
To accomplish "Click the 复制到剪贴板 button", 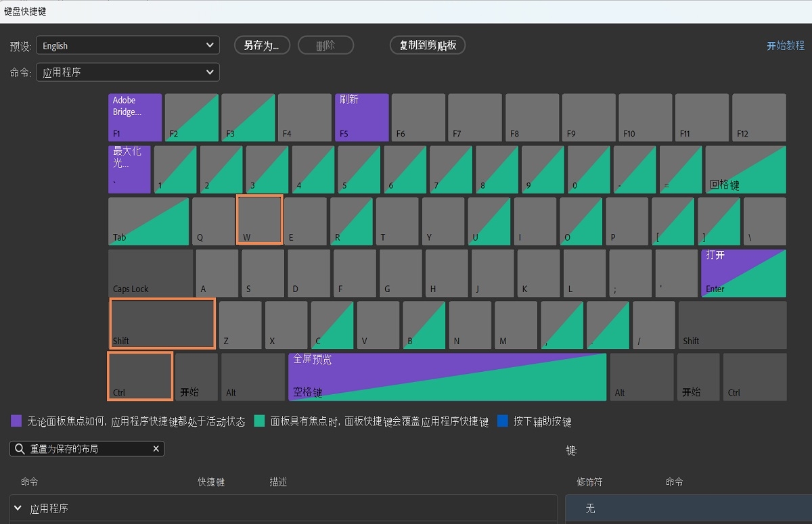I will coord(427,45).
